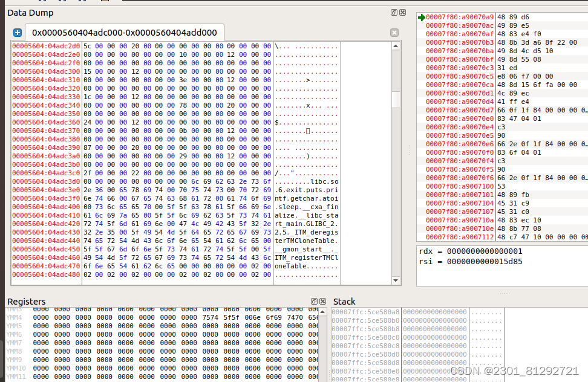Select the YMM7 register row
The height and width of the screenshot is (382, 588).
click(x=162, y=343)
